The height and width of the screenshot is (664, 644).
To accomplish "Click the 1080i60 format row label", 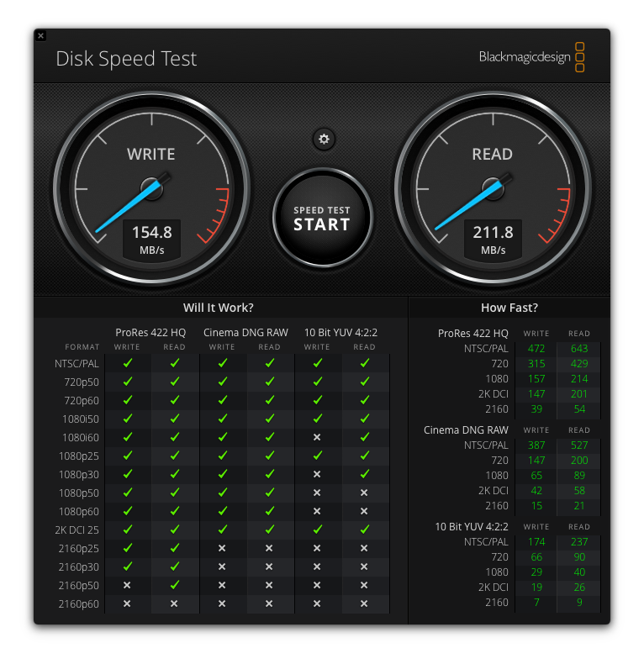I will 81,437.
